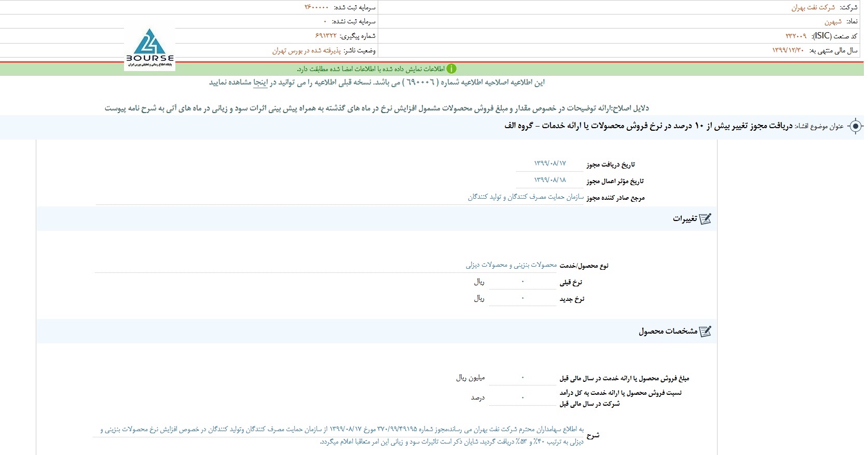Click the issuing authority سازمان حمایت field
Viewport: 868px width, 455px height.
[x=340, y=197]
